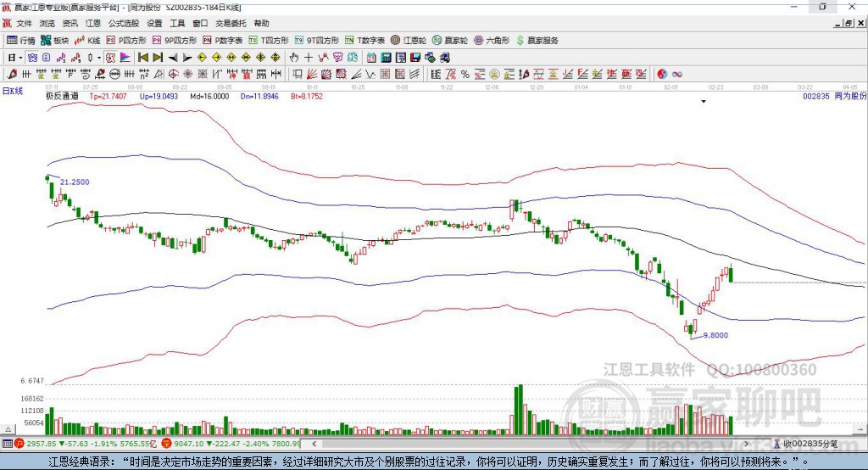Screen dimensions: 868x470
Task: Open the P数字表 tool
Action: coord(223,41)
